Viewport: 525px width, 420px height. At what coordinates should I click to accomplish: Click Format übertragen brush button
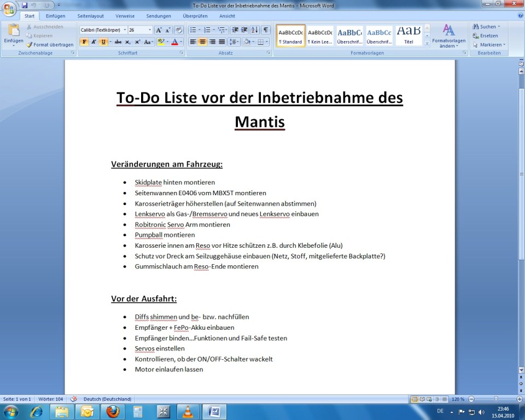pos(50,44)
